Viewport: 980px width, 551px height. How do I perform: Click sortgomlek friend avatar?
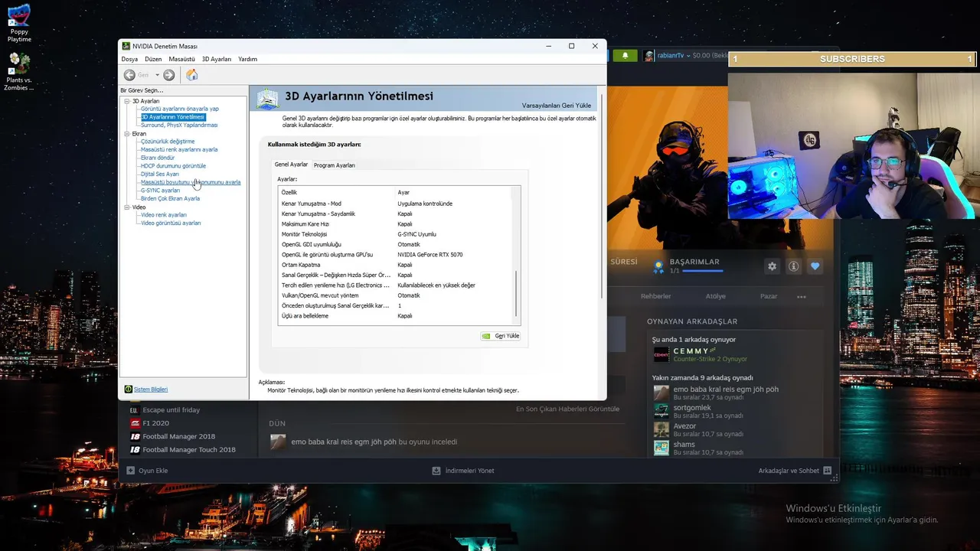661,412
